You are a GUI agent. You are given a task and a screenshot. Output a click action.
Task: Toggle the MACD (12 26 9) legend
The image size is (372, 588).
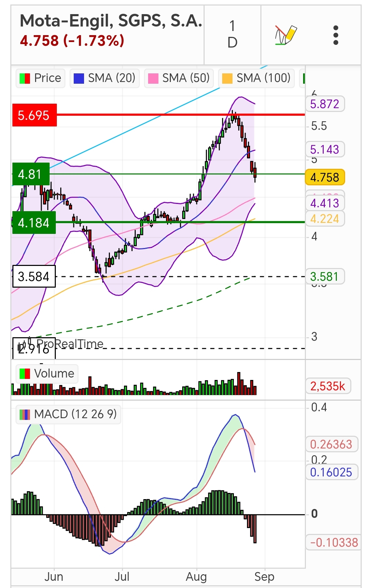point(68,414)
